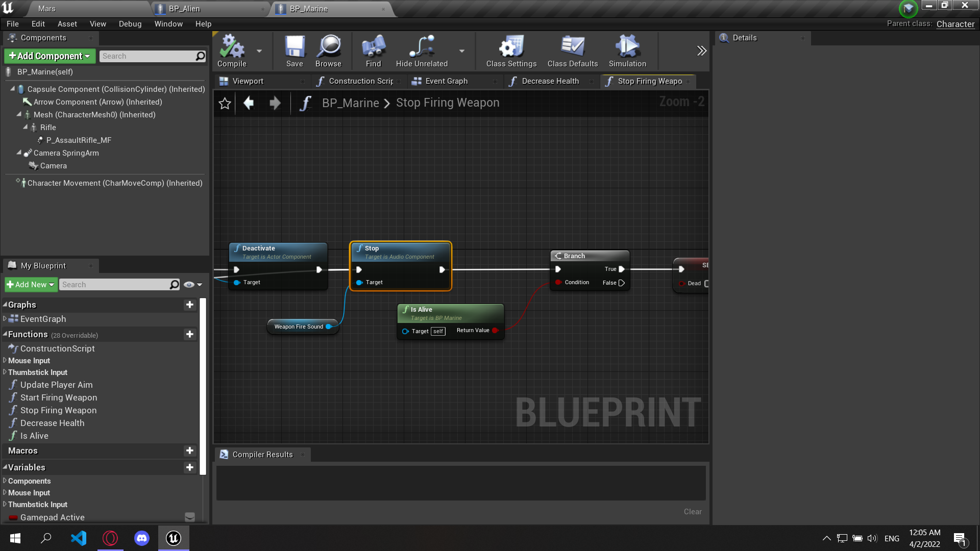
Task: Clear the Compiler Results output
Action: pyautogui.click(x=692, y=512)
